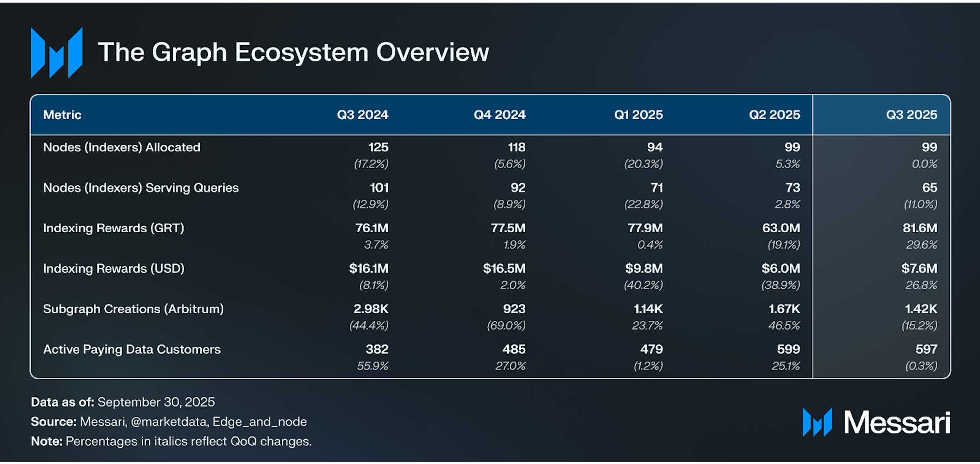Click the Messari logo icon at bottom right
Image resolution: width=980 pixels, height=464 pixels.
817,422
